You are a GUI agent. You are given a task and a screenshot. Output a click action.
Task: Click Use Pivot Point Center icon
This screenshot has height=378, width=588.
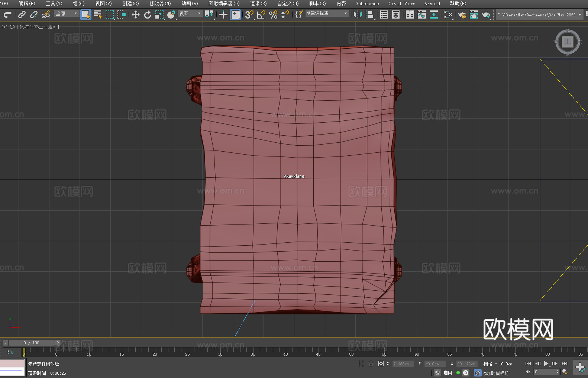pyautogui.click(x=209, y=14)
